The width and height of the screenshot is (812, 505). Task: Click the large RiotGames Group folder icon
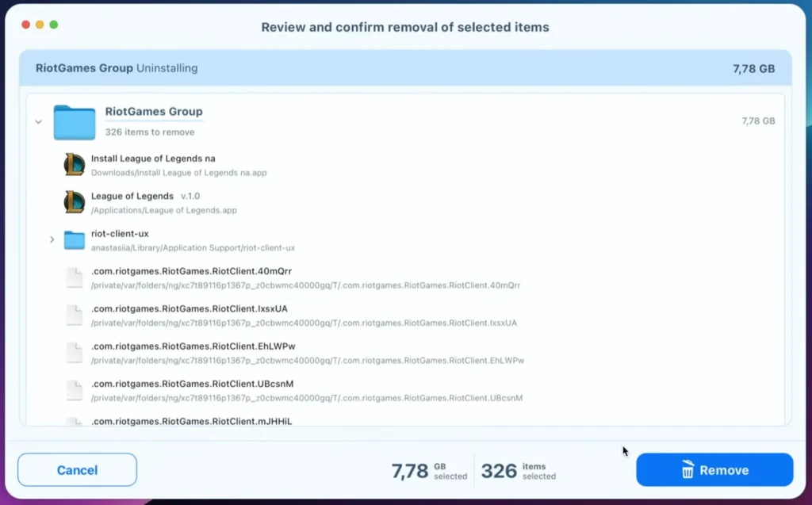pyautogui.click(x=74, y=122)
